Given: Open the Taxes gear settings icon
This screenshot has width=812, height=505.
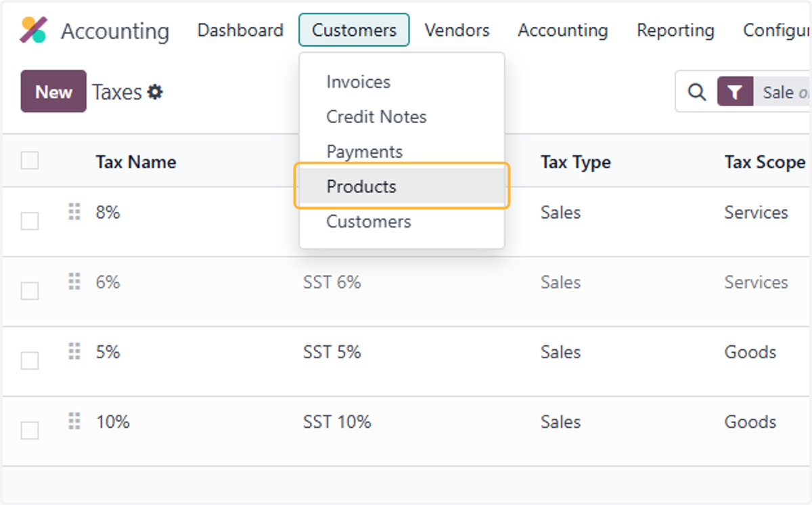Looking at the screenshot, I should tap(156, 92).
